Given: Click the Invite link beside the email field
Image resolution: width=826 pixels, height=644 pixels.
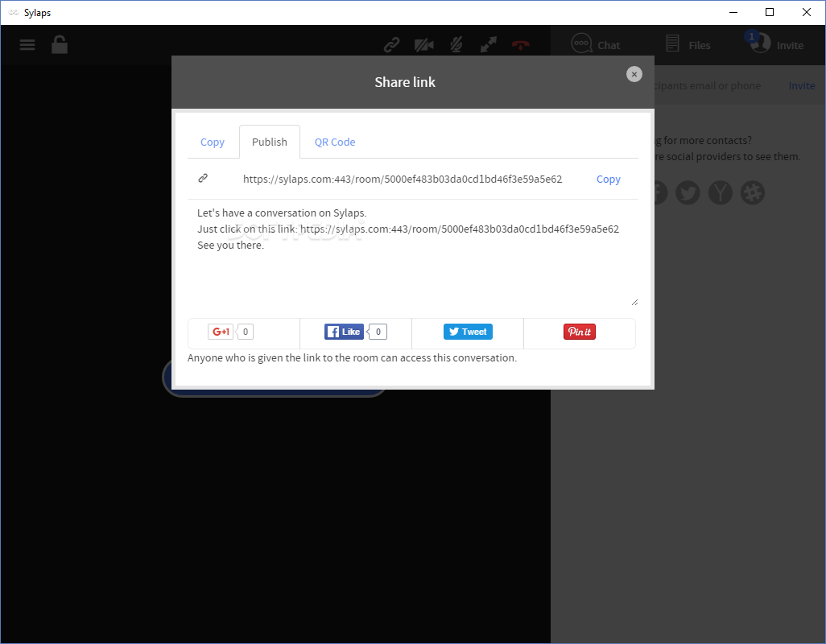Looking at the screenshot, I should [x=802, y=86].
